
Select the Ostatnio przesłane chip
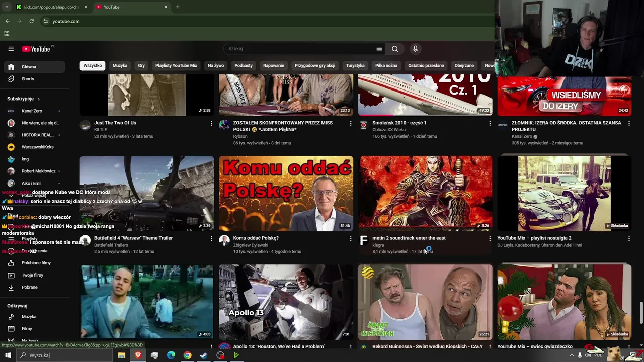tap(426, 65)
